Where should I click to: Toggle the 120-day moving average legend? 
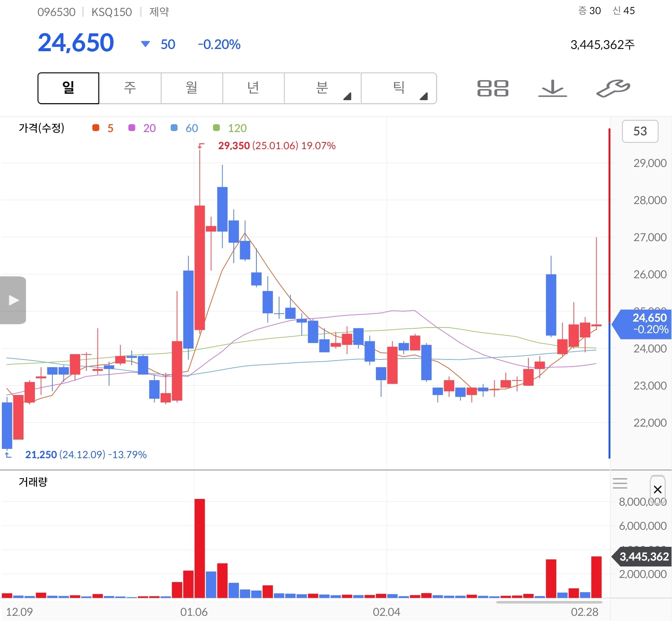point(230,128)
